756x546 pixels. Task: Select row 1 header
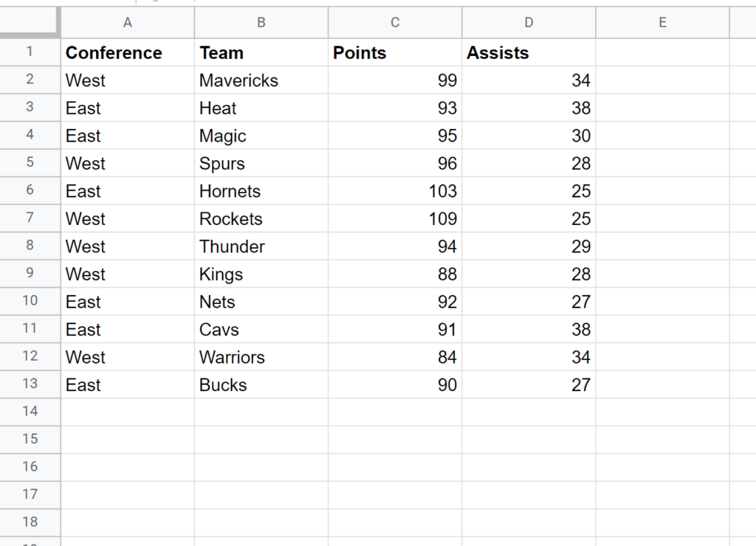(x=30, y=52)
